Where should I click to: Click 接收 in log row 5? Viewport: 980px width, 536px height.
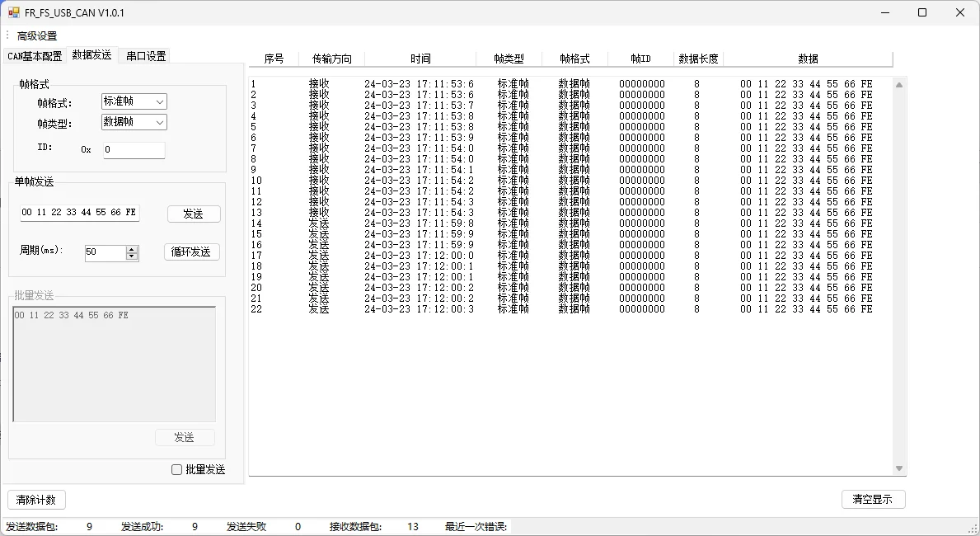tap(319, 127)
